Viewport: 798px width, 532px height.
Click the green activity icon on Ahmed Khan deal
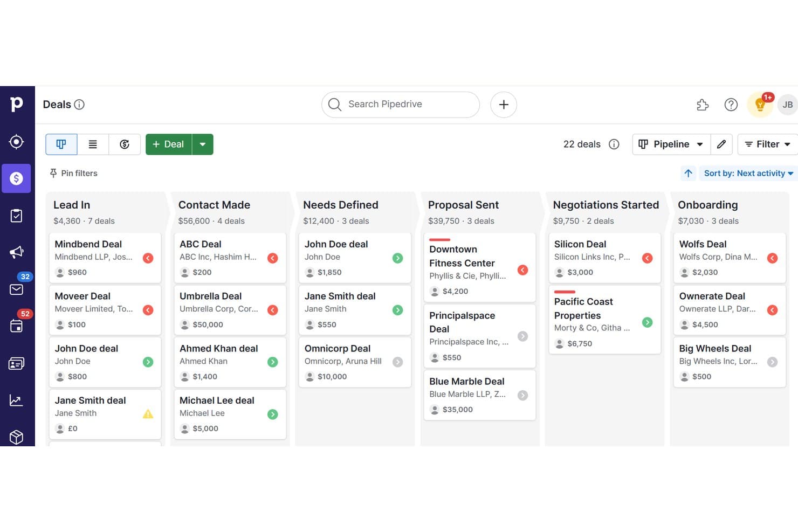click(x=273, y=362)
